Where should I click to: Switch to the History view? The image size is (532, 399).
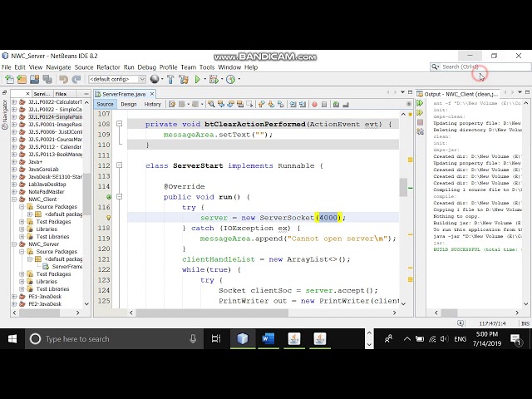(x=152, y=104)
